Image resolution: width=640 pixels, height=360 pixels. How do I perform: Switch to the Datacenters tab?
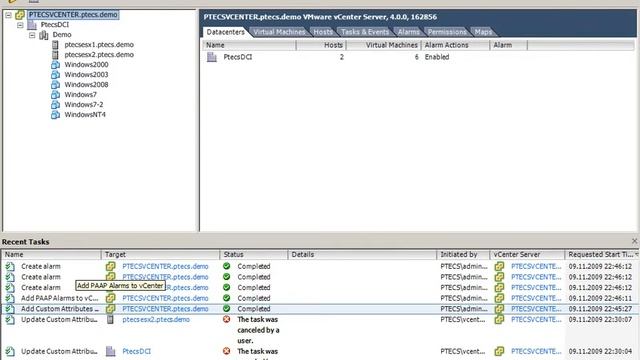click(x=225, y=32)
